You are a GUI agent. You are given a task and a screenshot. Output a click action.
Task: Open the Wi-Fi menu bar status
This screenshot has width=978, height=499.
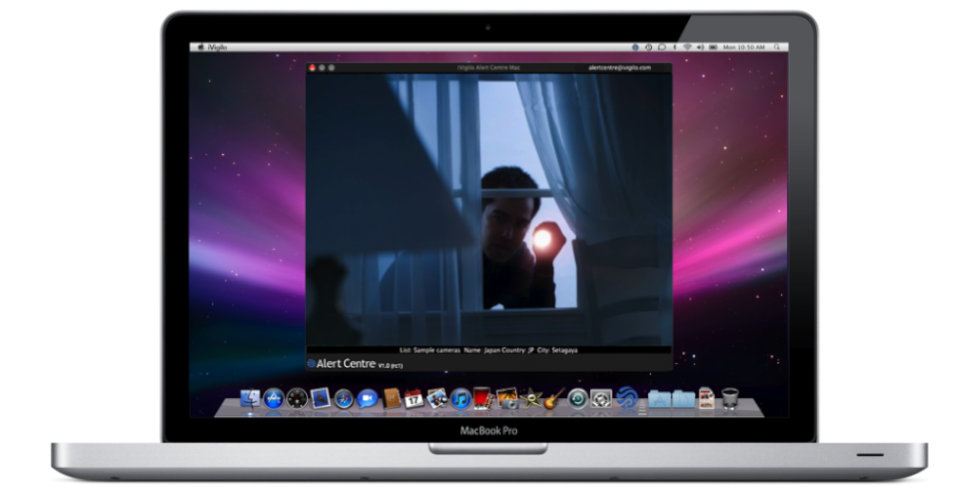687,47
